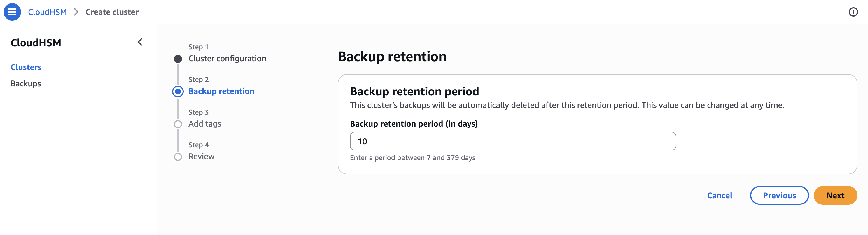This screenshot has height=235, width=868.
Task: Open Backups in the sidebar
Action: coord(26,83)
